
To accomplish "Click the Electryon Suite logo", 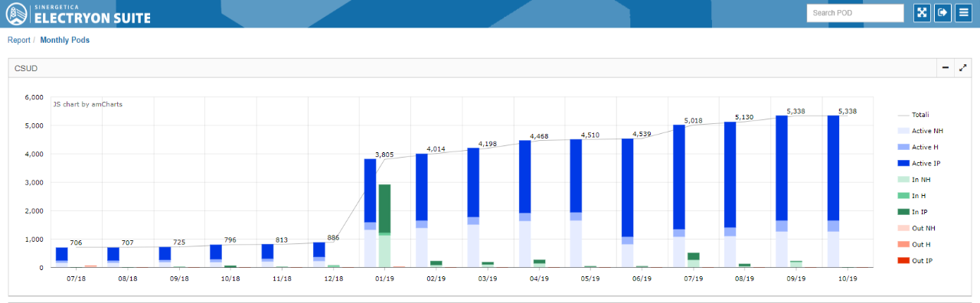I will (79, 14).
